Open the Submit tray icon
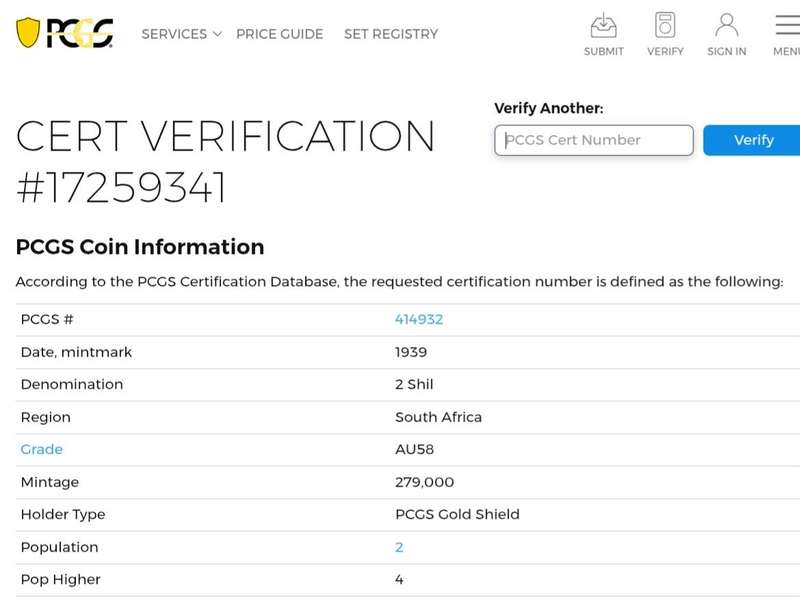The height and width of the screenshot is (612, 800). [604, 26]
